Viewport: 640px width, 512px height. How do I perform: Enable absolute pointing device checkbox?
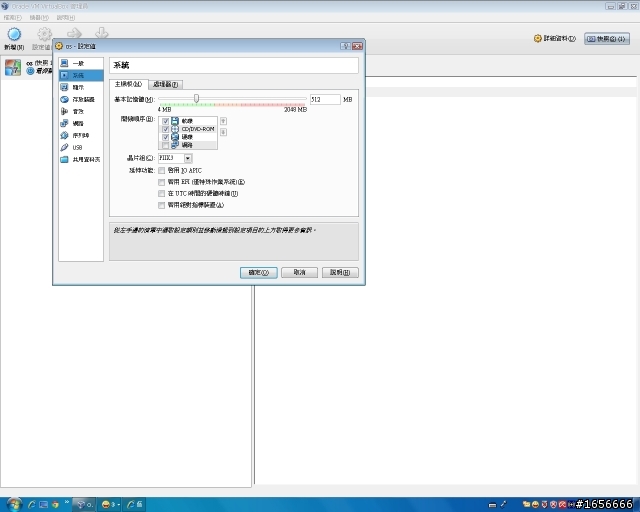(x=162, y=205)
